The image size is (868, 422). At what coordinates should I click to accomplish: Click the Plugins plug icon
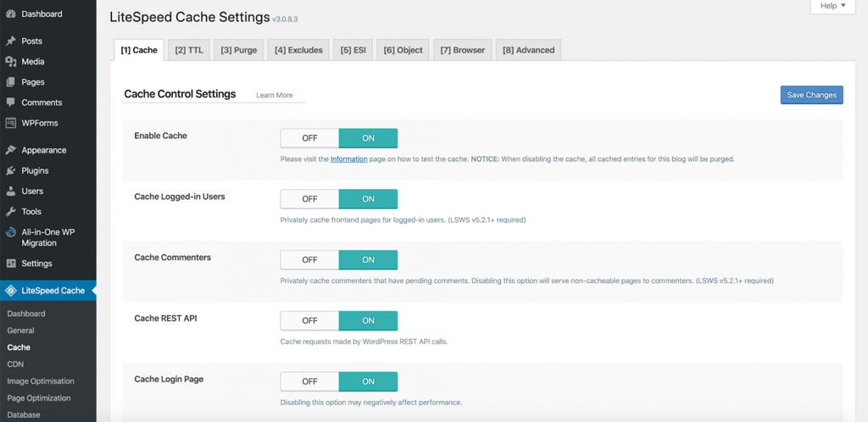[x=11, y=170]
